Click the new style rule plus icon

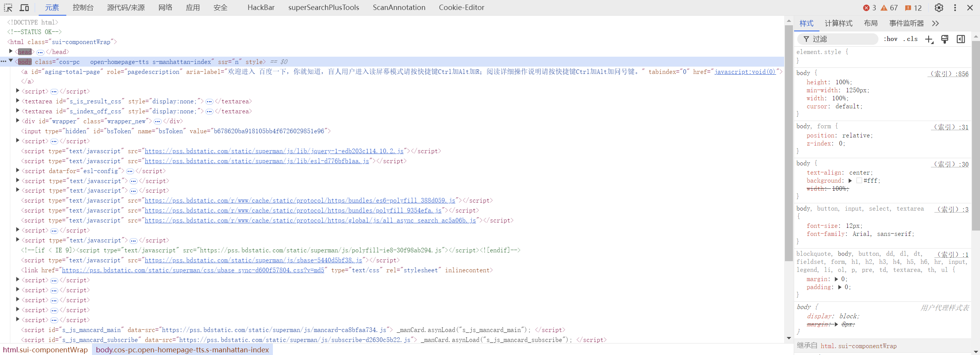click(x=929, y=39)
